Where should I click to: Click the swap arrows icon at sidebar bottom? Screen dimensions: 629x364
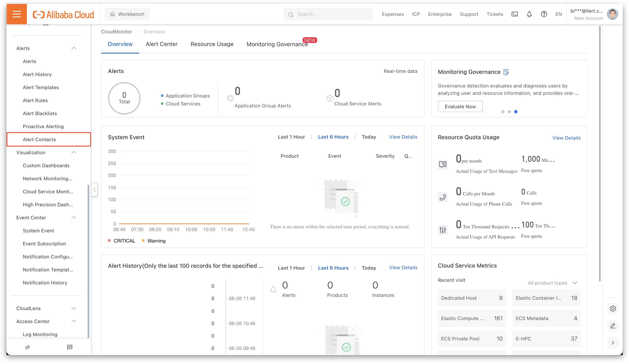click(x=28, y=347)
